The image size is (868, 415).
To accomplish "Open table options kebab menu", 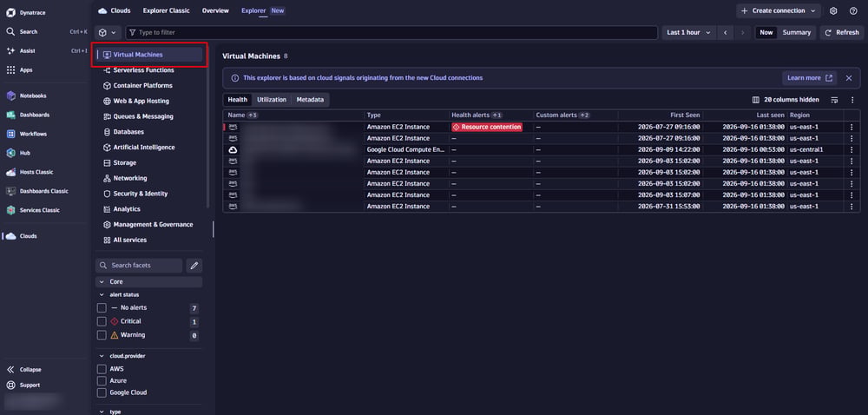I will pyautogui.click(x=852, y=100).
